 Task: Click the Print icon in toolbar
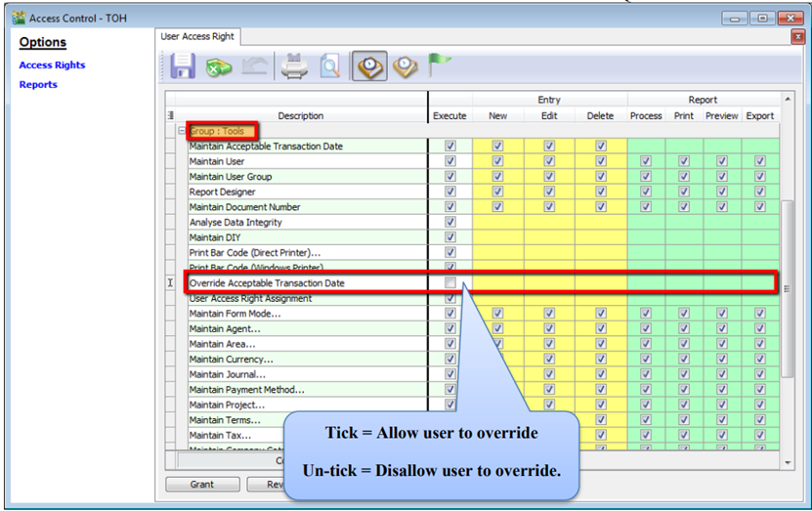[x=295, y=66]
